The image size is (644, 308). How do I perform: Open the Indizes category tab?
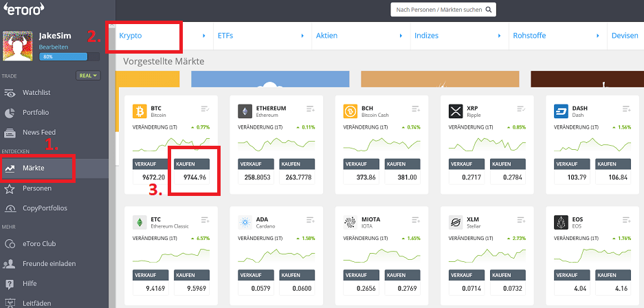pos(426,36)
